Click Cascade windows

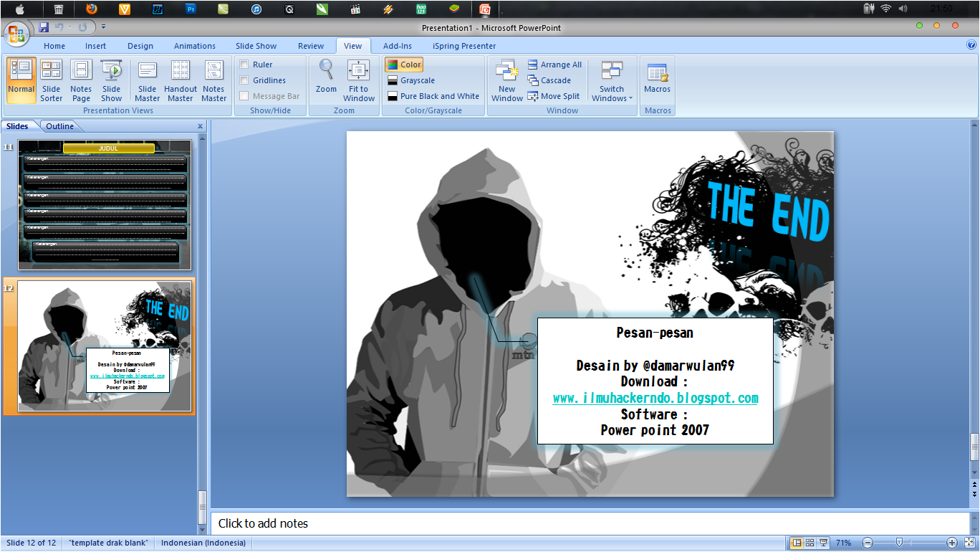point(549,80)
